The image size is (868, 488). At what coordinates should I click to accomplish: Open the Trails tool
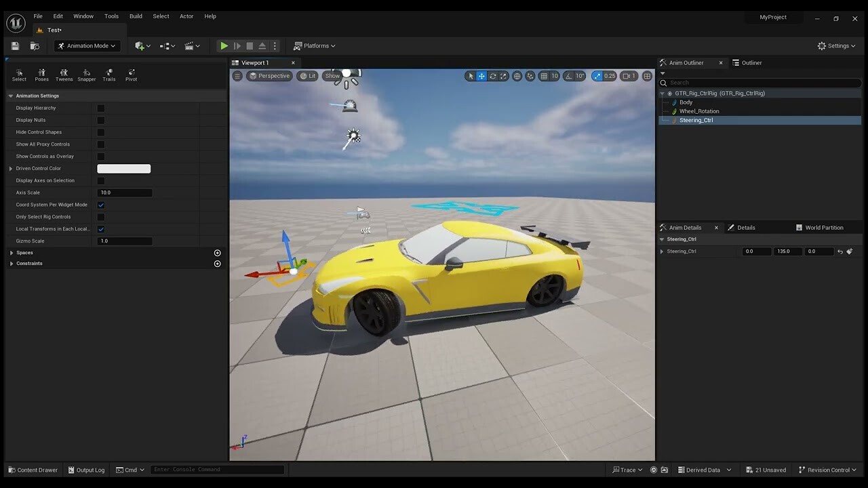[108, 75]
